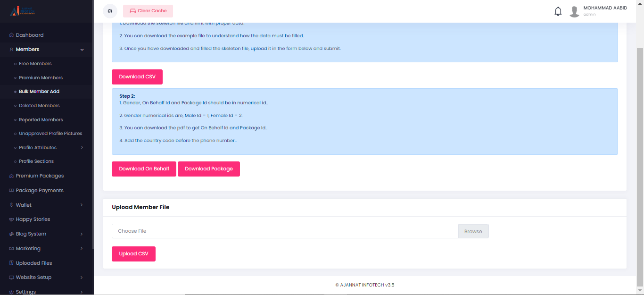The height and width of the screenshot is (295, 644).
Task: Collapse the Members menu chevron
Action: (82, 50)
